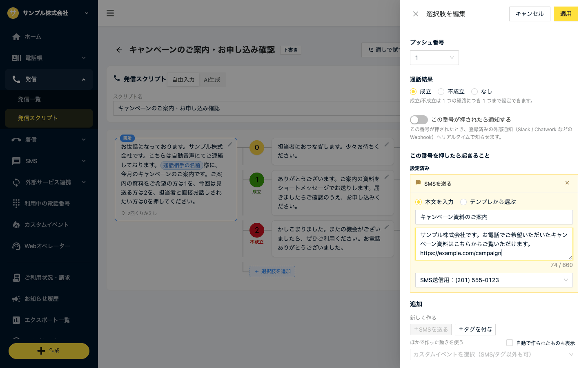Open the カスタムイベントを選択 dropdown

tap(494, 355)
